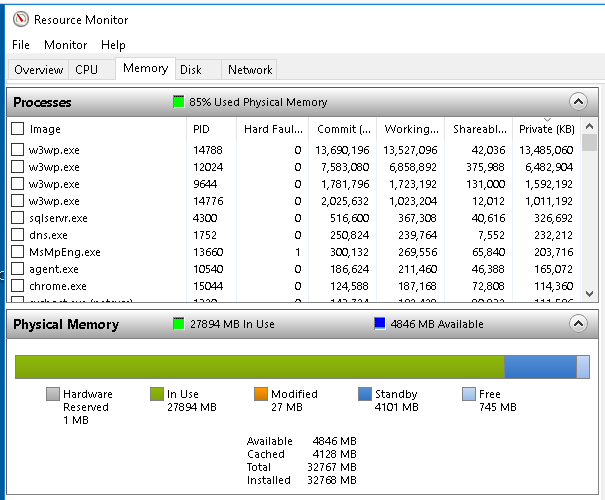Image resolution: width=605 pixels, height=500 pixels.
Task: Select the agent.exe process name
Action: point(54,269)
